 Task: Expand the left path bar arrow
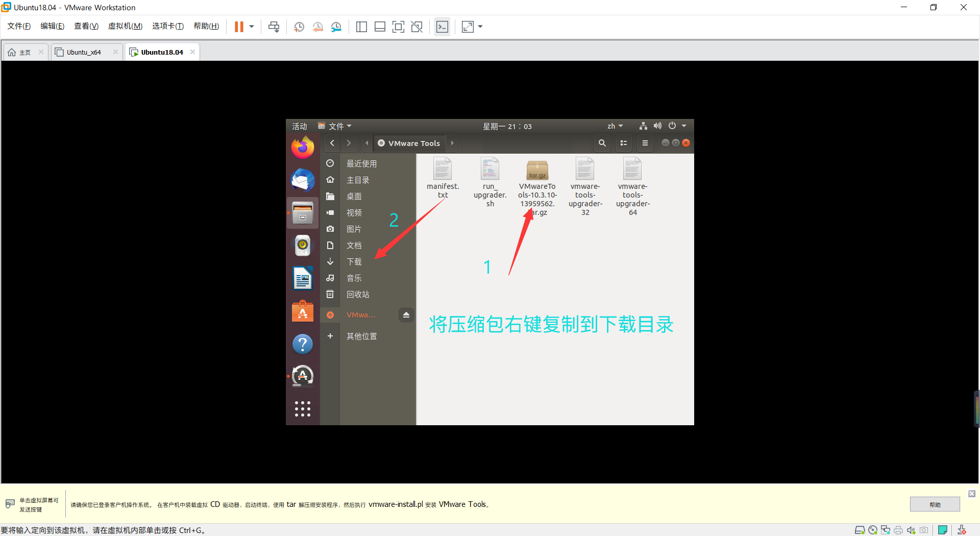366,143
